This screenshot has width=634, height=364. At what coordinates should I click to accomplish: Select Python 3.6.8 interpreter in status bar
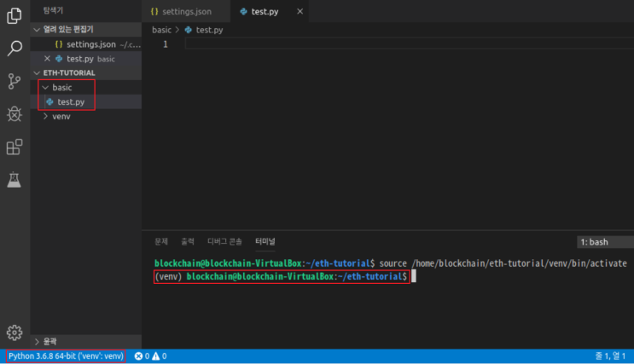pos(66,356)
